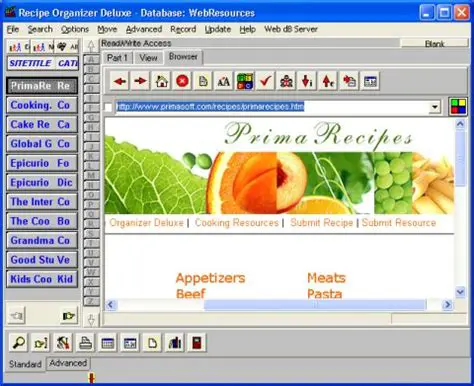Click the form window icon in bottom toolbar
This screenshot has width=474, height=386.
click(130, 343)
